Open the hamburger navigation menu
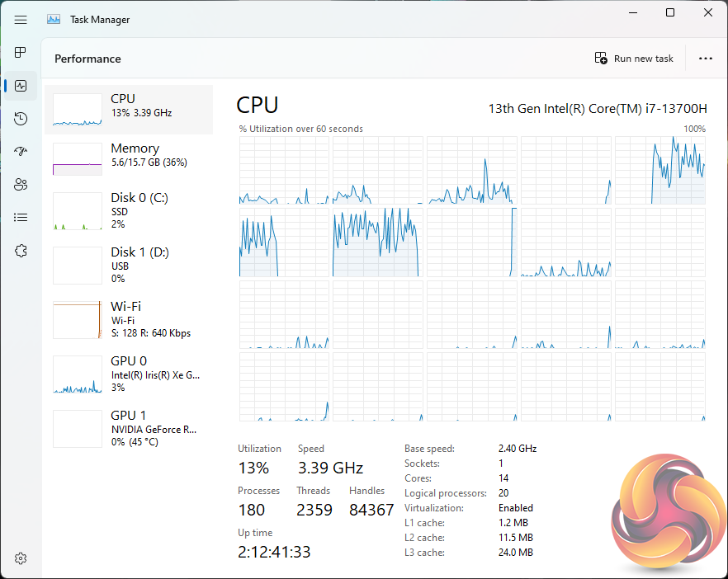The height and width of the screenshot is (579, 728). click(21, 20)
